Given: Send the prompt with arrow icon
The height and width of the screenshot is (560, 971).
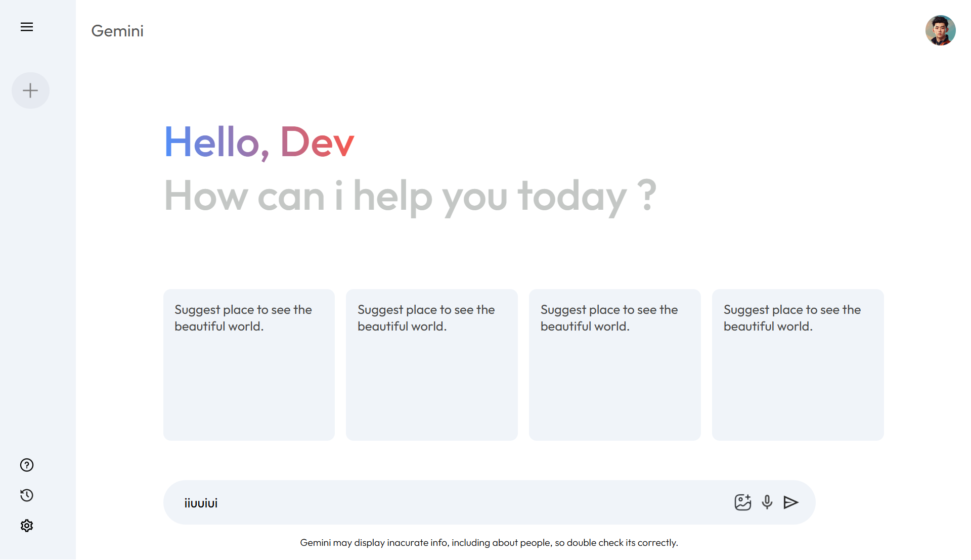Looking at the screenshot, I should 791,502.
